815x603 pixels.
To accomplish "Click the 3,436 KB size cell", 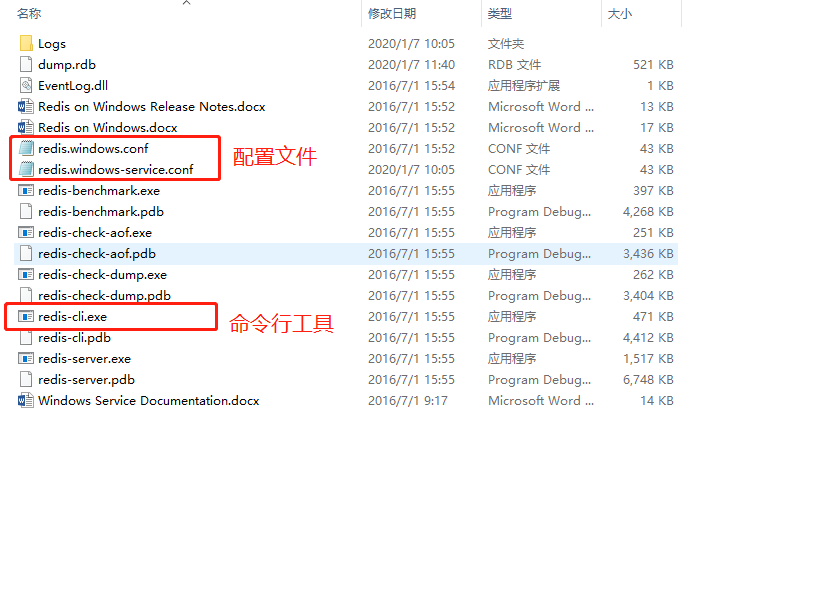I will point(649,254).
